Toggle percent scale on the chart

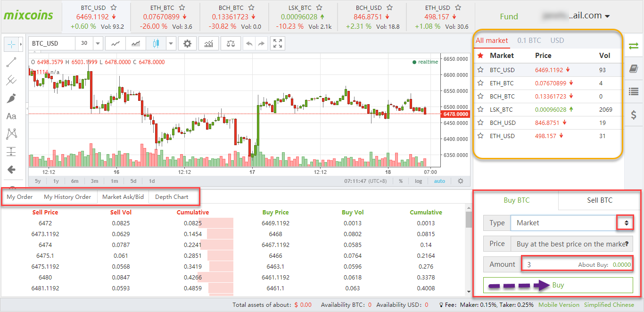(401, 181)
